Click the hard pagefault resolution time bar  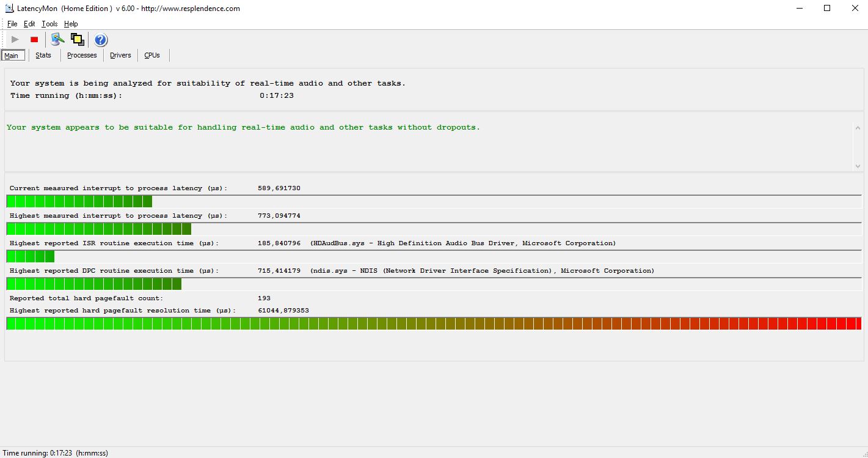click(434, 323)
